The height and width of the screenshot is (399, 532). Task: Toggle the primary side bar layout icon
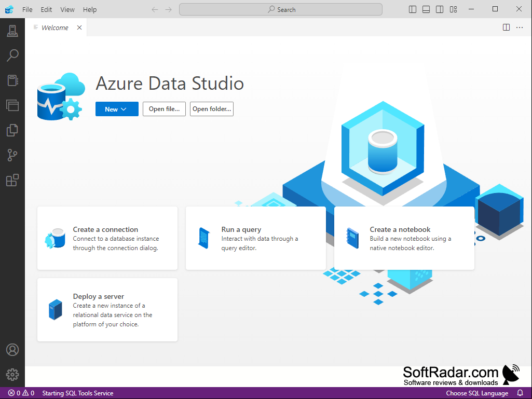(x=413, y=9)
